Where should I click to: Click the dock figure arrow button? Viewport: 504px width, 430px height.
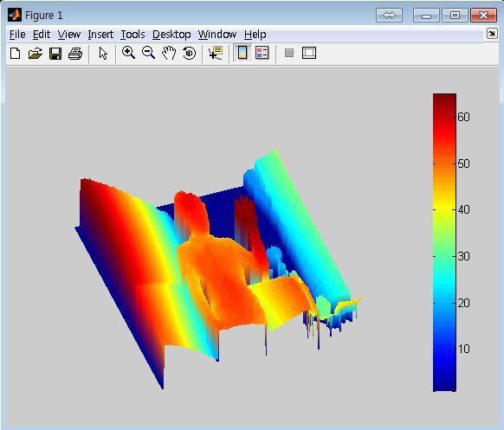[x=492, y=34]
